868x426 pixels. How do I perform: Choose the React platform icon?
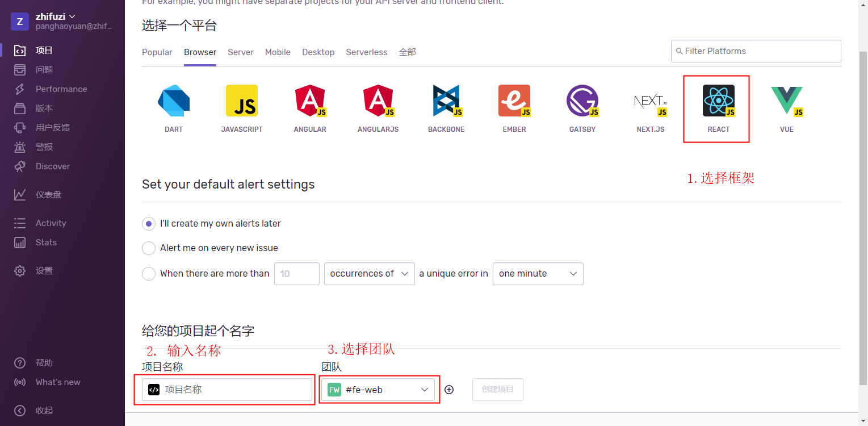point(719,101)
